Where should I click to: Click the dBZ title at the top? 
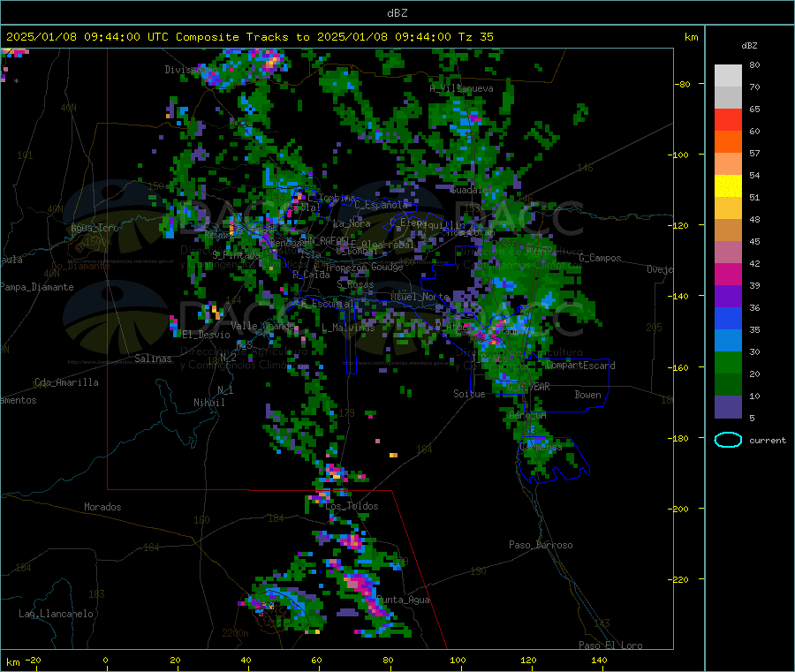[x=397, y=13]
